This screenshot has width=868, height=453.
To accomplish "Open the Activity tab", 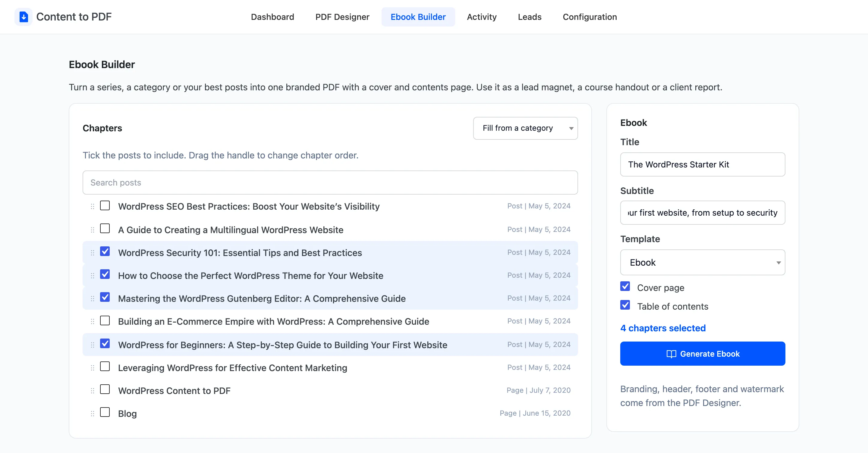I will pyautogui.click(x=482, y=17).
